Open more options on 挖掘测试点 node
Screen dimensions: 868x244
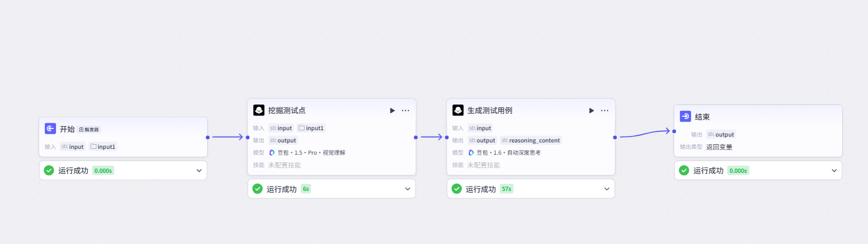(x=405, y=110)
